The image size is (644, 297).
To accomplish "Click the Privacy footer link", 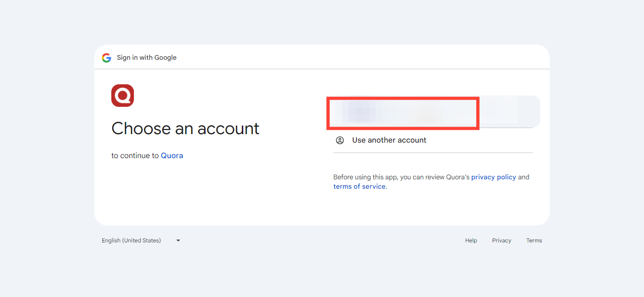I will click(x=502, y=241).
